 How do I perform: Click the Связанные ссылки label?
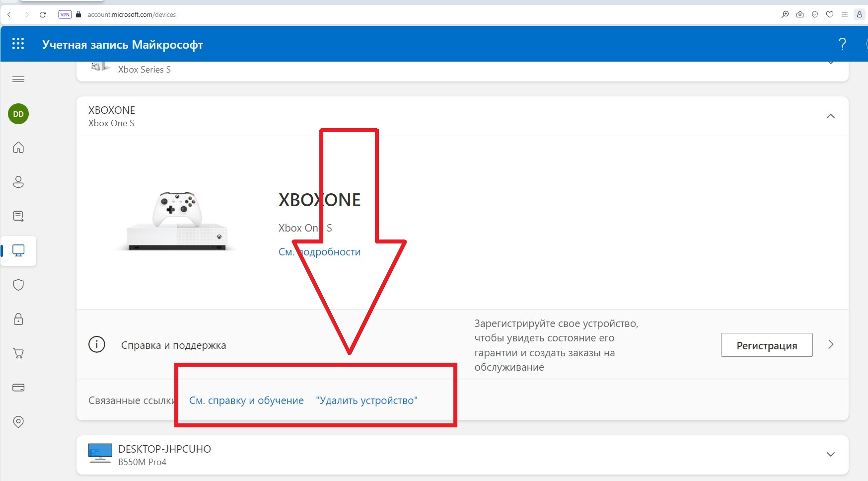pos(132,401)
